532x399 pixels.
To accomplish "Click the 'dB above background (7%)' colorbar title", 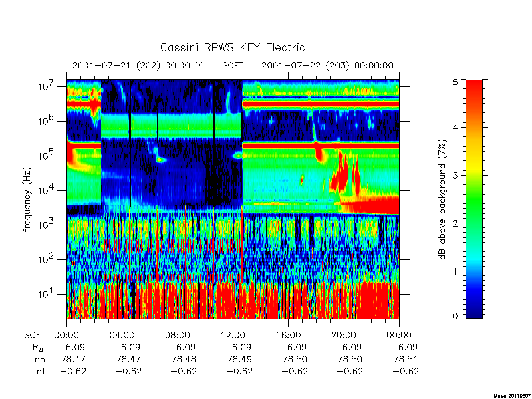I will [444, 199].
